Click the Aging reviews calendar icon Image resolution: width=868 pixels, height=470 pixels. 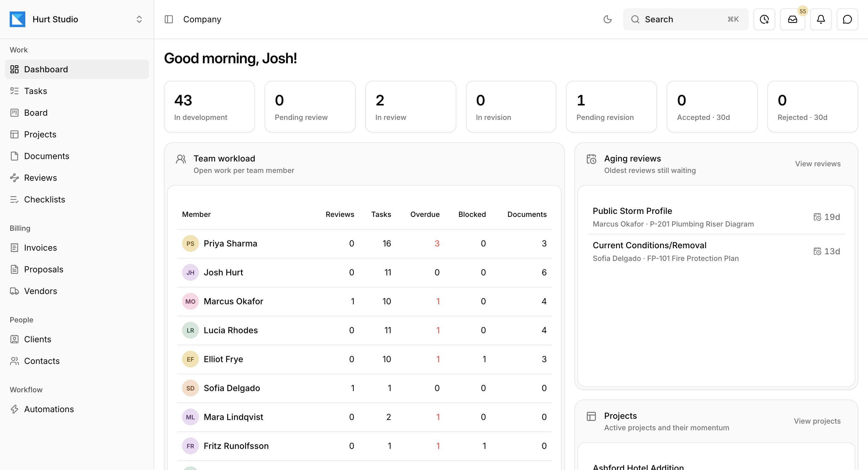(591, 159)
